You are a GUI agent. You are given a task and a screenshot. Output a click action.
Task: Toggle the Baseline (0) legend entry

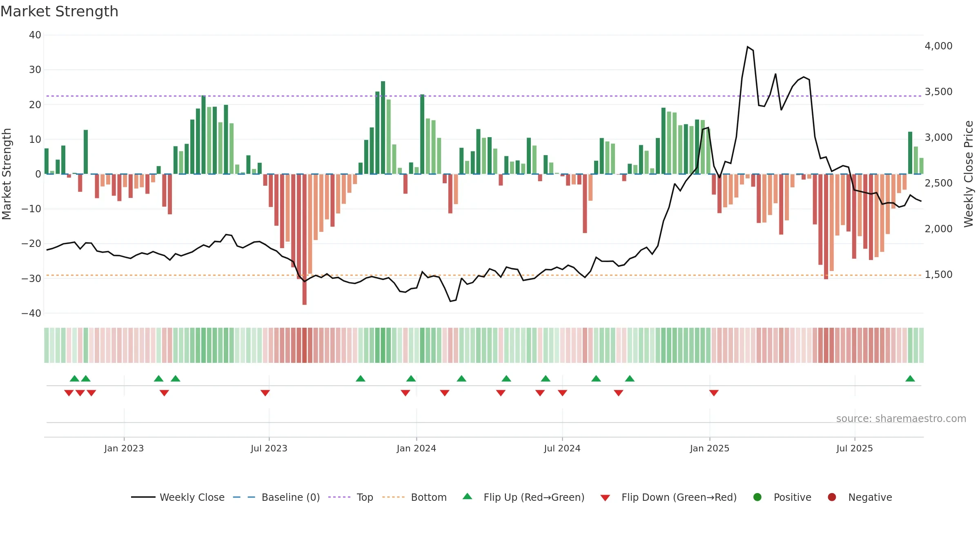pyautogui.click(x=276, y=497)
